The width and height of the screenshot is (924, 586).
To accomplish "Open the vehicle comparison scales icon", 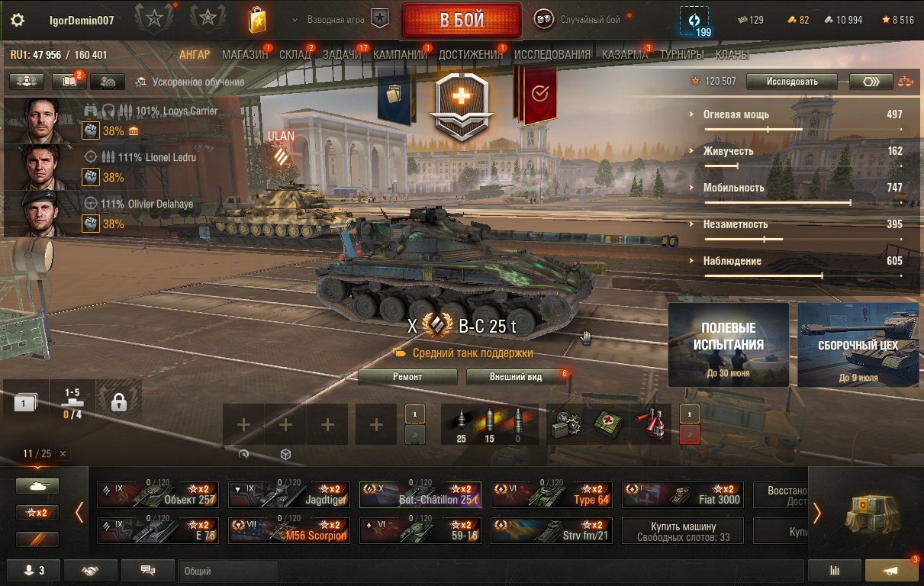I will [906, 81].
